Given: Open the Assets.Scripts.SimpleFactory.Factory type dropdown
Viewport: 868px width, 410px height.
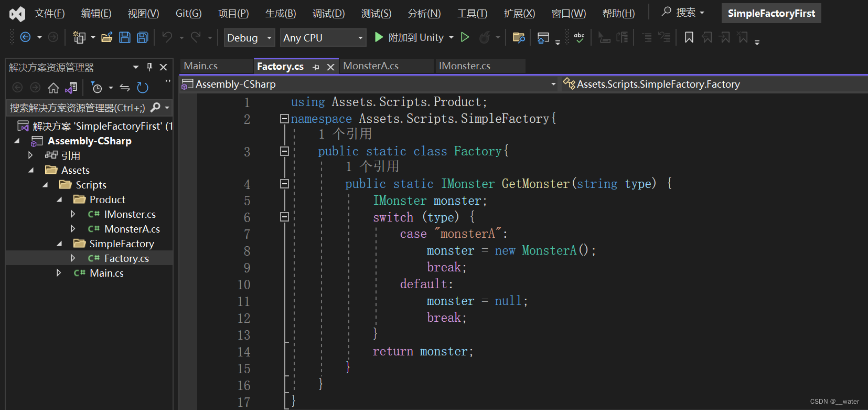Looking at the screenshot, I should pyautogui.click(x=714, y=84).
